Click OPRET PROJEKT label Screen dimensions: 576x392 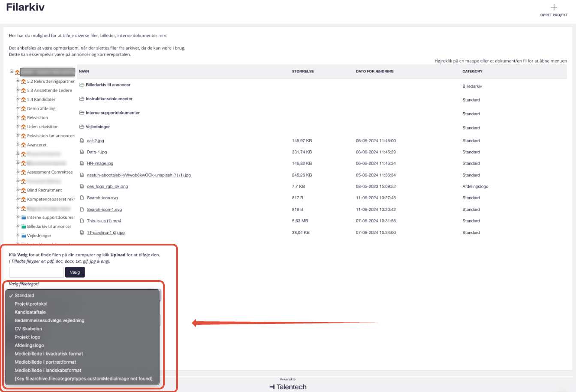[x=554, y=15]
